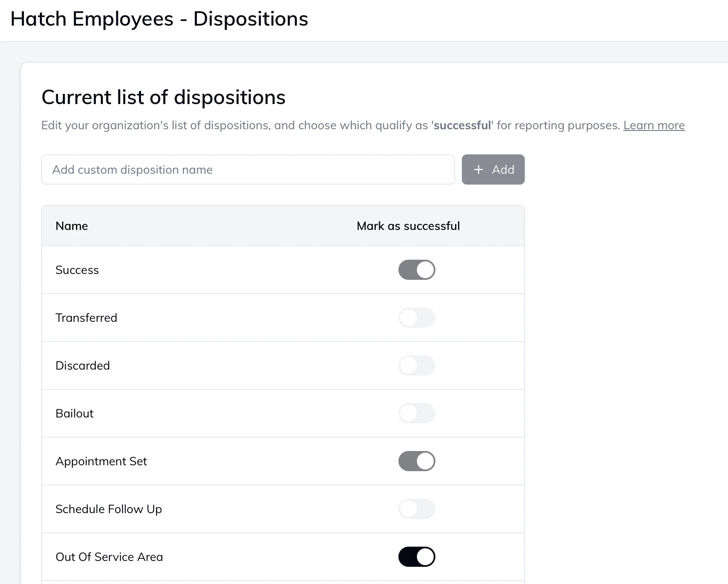This screenshot has width=728, height=584.
Task: Click the Hatch Employees - Dispositions title
Action: [x=159, y=19]
